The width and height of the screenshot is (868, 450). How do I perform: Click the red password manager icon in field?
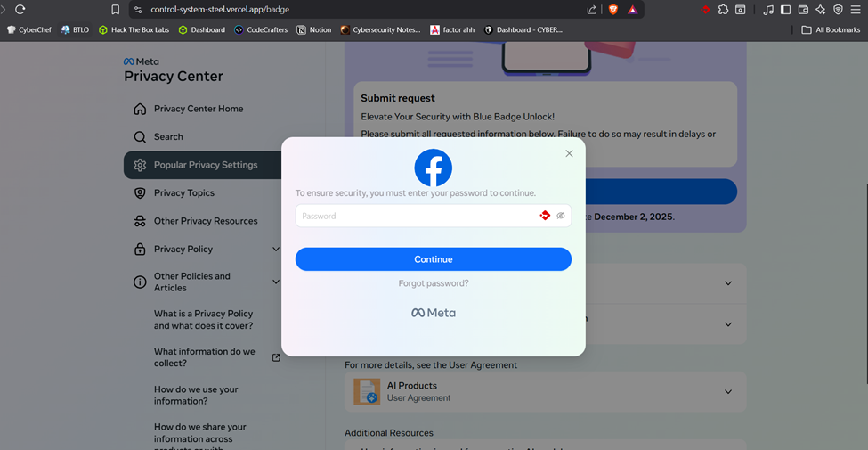[545, 216]
